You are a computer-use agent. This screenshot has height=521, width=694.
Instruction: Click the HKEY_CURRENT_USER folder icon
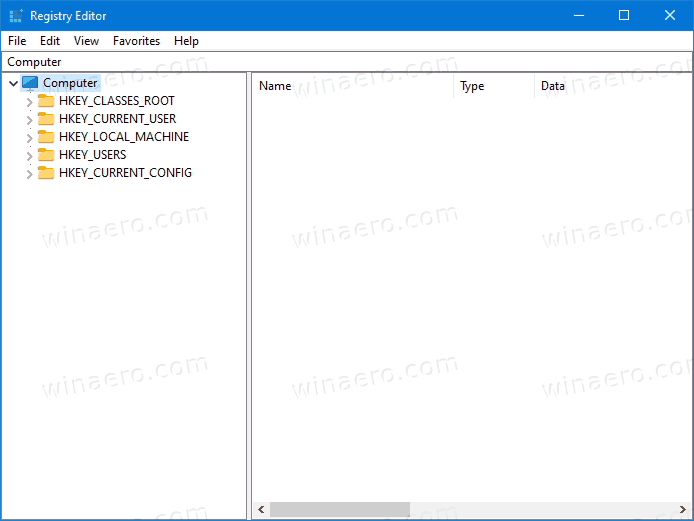[x=46, y=119]
